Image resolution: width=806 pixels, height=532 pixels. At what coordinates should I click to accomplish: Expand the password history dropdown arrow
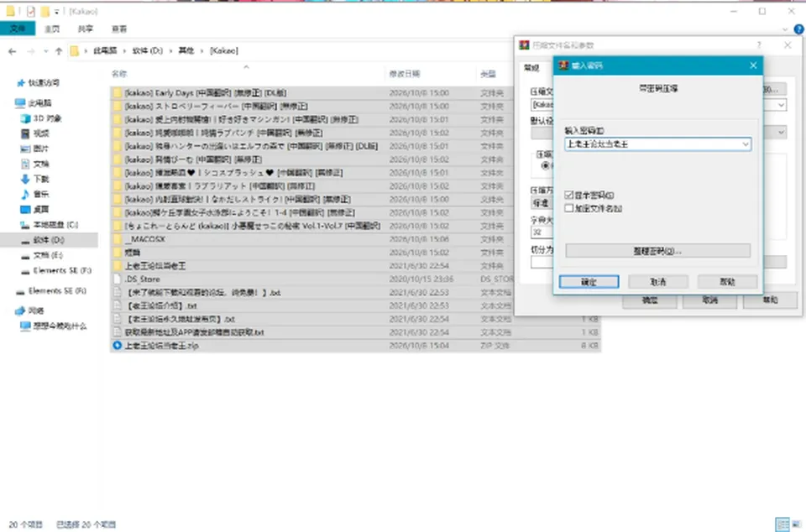click(x=746, y=144)
